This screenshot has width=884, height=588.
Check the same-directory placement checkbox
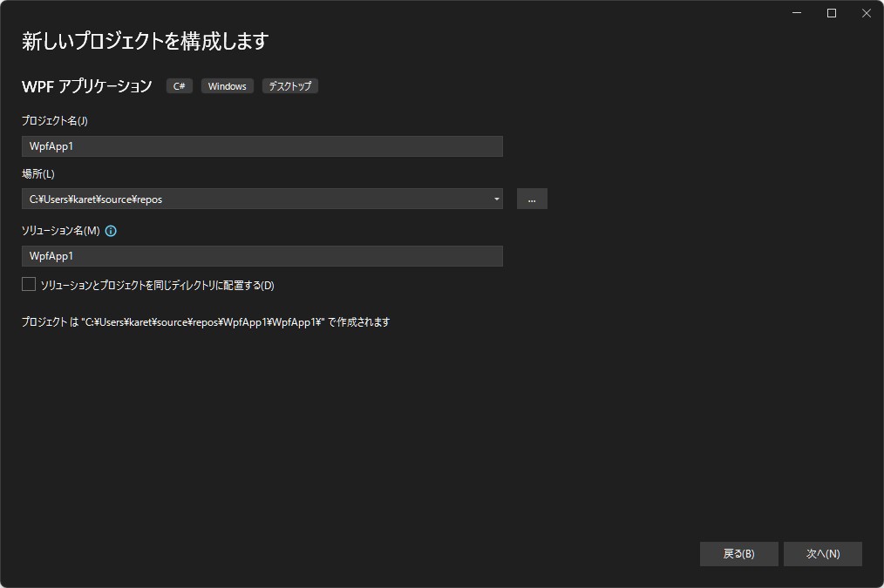(29, 285)
